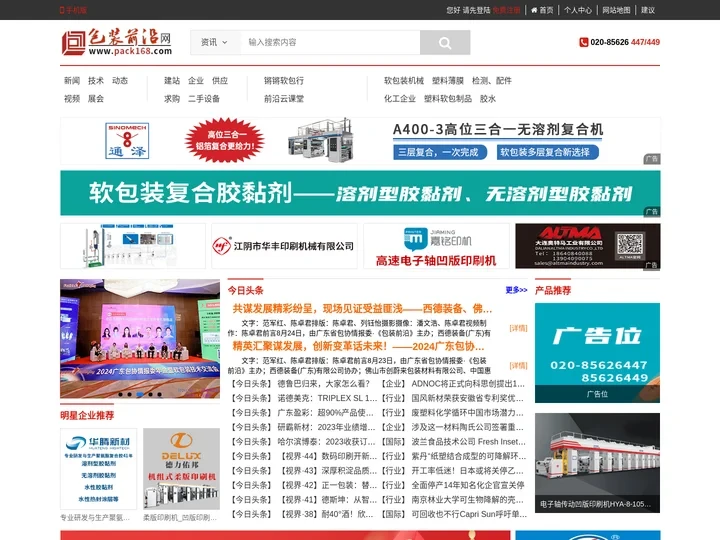This screenshot has height=540, width=720.
Task: Open 【视界-44】数码印刷开新... article
Action: pyautogui.click(x=327, y=456)
